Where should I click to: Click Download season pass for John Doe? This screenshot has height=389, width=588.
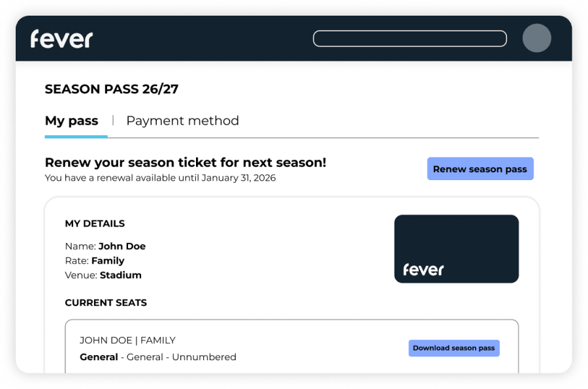453,348
